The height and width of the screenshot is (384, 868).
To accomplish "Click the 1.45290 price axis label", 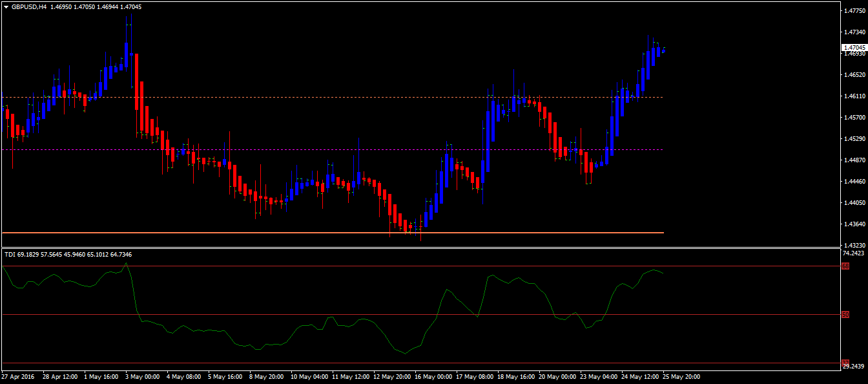I will click(855, 139).
